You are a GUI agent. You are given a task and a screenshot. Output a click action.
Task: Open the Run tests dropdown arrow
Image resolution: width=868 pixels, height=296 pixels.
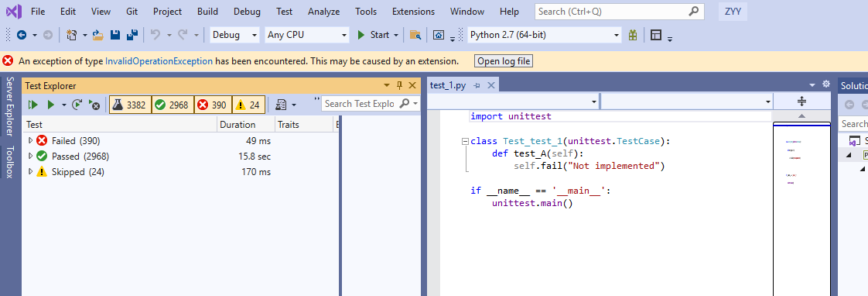click(x=63, y=104)
